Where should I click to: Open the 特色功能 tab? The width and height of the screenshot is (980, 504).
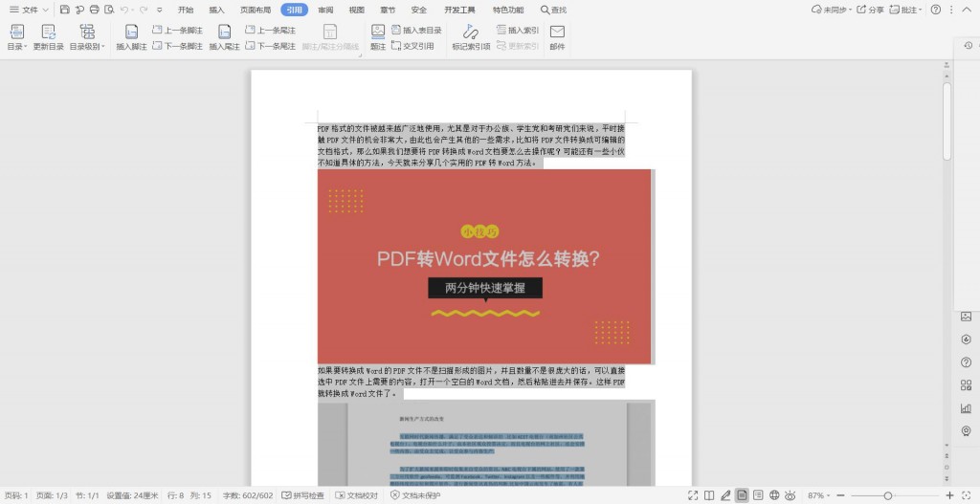pos(508,10)
